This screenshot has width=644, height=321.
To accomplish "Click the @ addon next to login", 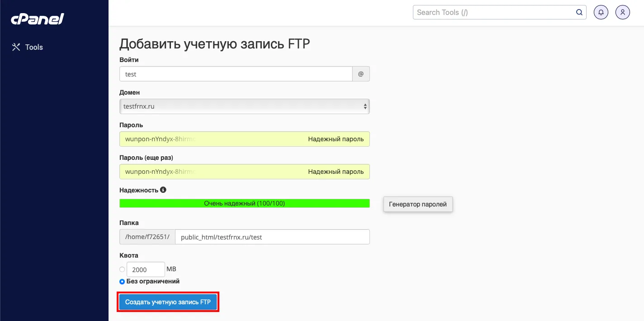I will pos(361,74).
